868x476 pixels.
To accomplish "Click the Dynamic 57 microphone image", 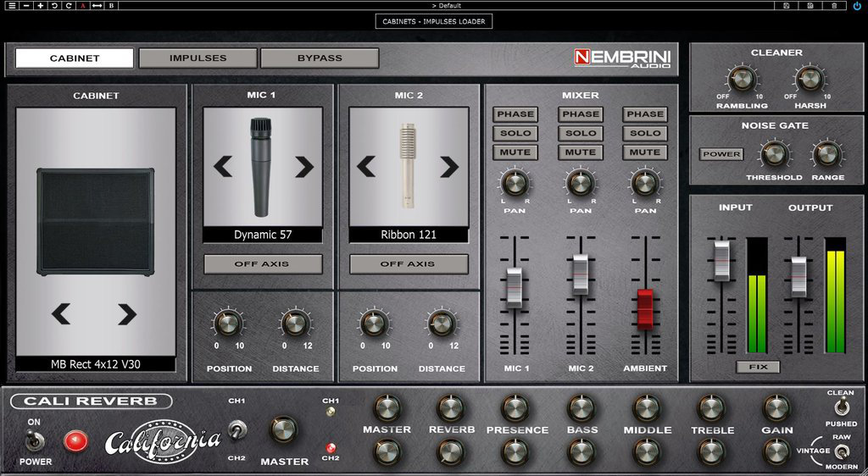I will tap(261, 166).
